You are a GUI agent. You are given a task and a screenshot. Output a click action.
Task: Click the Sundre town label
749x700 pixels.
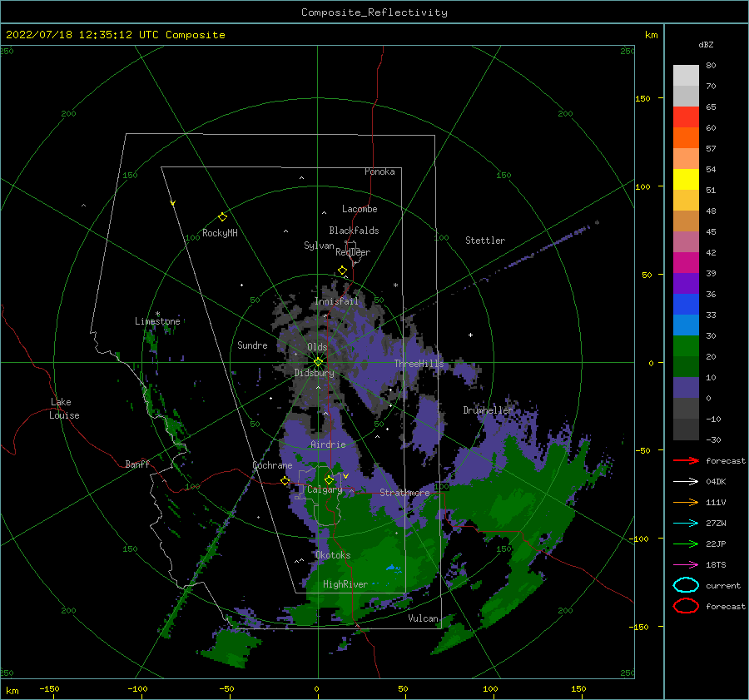(x=252, y=345)
